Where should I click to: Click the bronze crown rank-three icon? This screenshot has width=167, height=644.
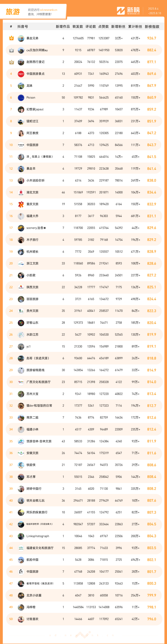[x=11, y=62]
